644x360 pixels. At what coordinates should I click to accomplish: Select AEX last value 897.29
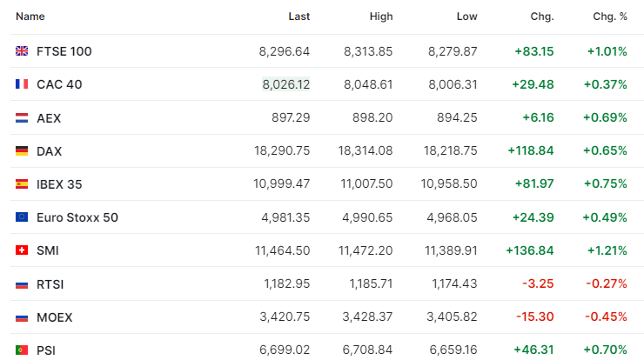pos(291,117)
